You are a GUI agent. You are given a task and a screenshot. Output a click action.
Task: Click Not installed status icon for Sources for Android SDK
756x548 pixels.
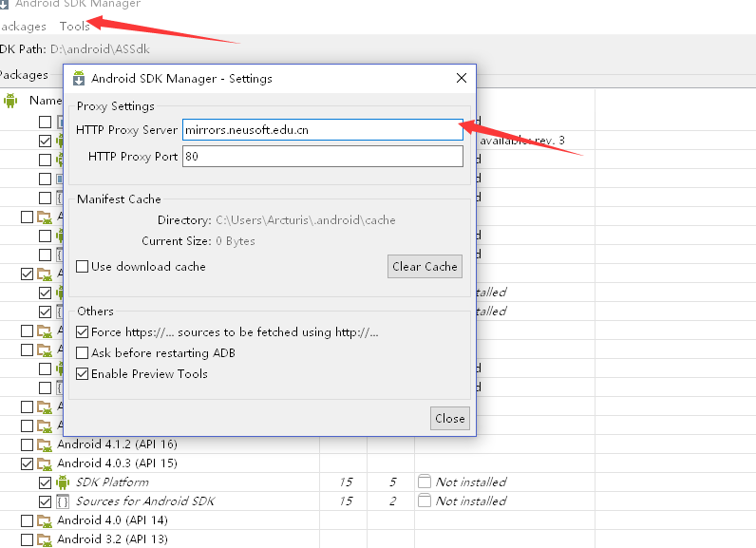[425, 501]
